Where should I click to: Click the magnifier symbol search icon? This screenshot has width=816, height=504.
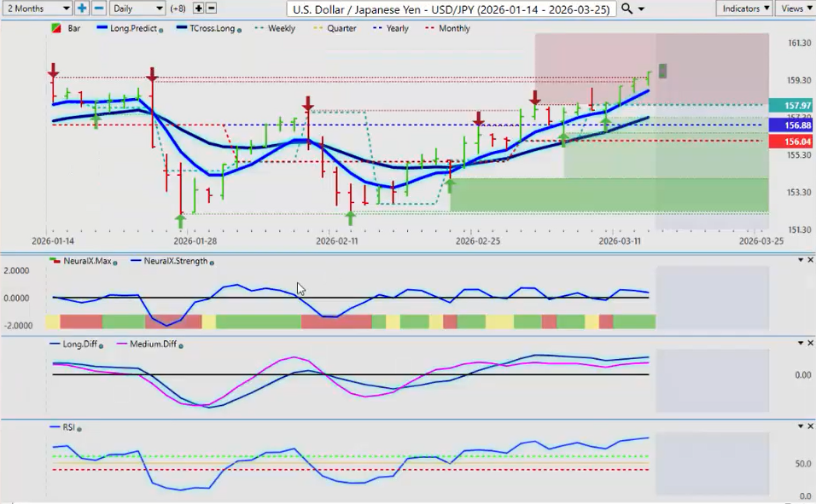tap(627, 8)
